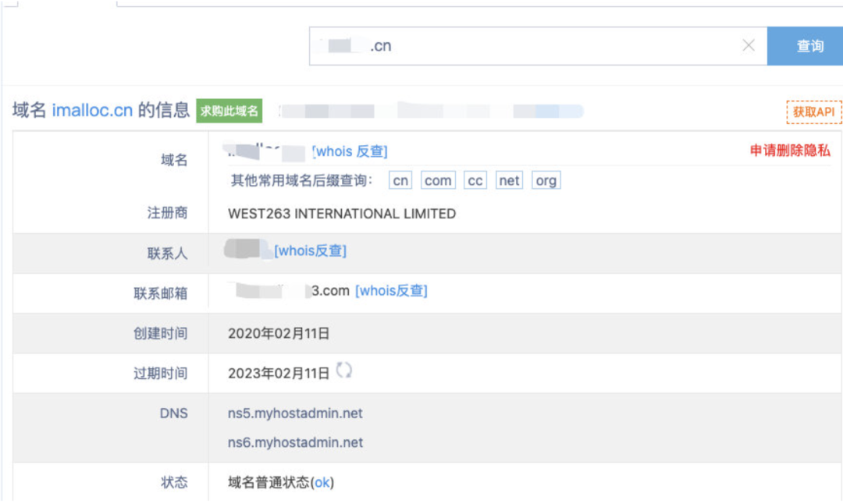Click the 状态 row label
This screenshot has height=504, width=843.
point(174,482)
